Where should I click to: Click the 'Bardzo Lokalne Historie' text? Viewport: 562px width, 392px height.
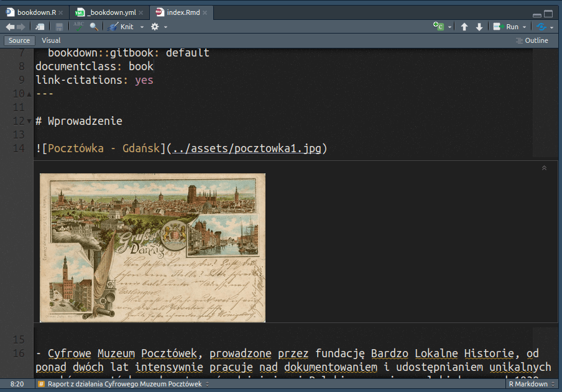coord(443,353)
